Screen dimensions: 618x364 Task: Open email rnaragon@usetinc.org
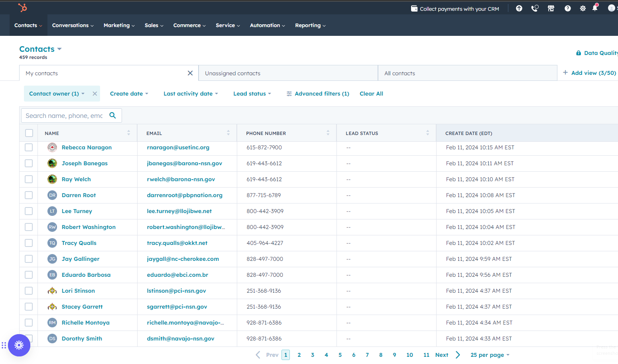pos(178,147)
